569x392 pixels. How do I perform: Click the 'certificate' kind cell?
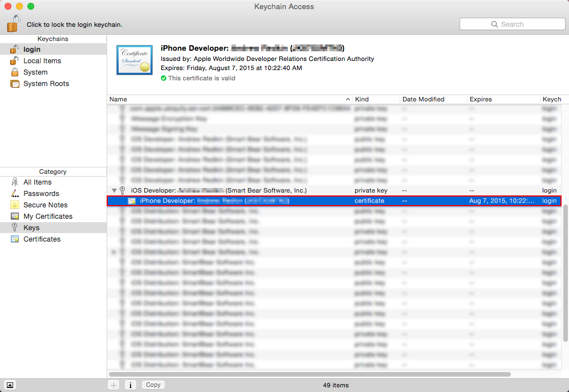[x=369, y=201]
